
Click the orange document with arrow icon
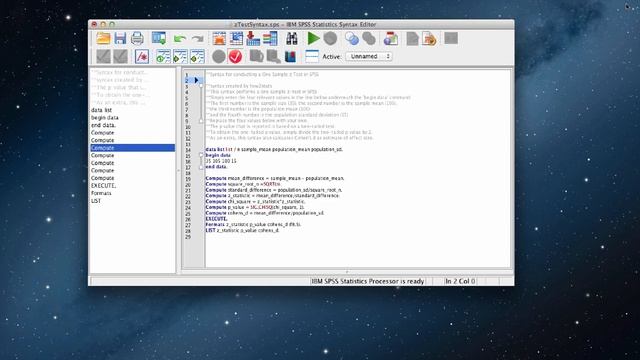point(429,38)
